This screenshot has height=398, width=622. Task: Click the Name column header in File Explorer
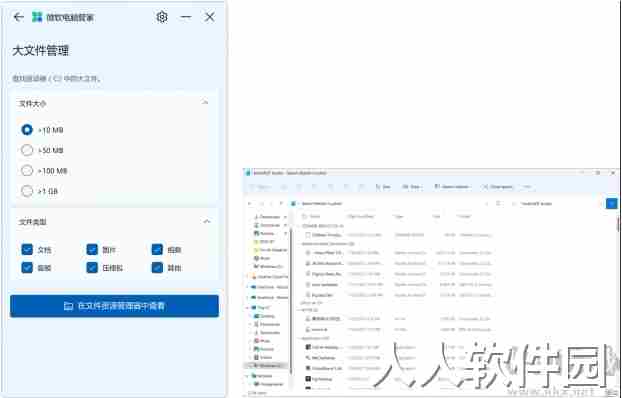(x=315, y=216)
